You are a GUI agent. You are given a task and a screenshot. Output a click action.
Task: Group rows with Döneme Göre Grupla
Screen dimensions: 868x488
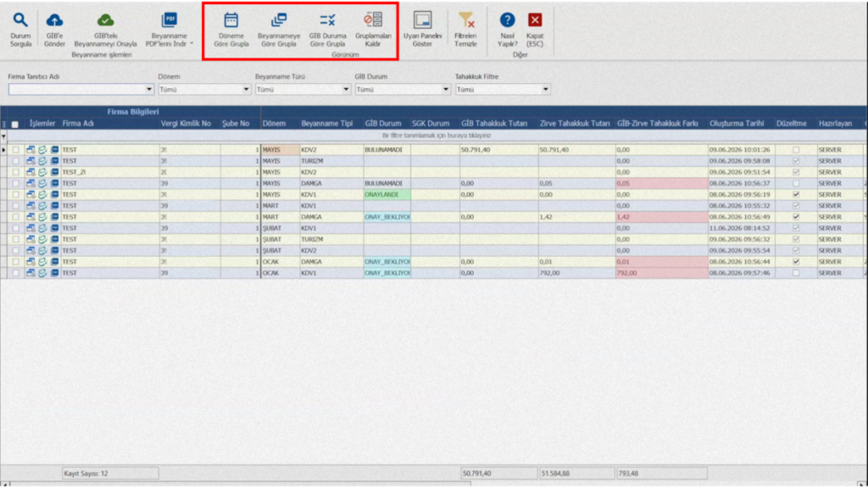pyautogui.click(x=231, y=30)
